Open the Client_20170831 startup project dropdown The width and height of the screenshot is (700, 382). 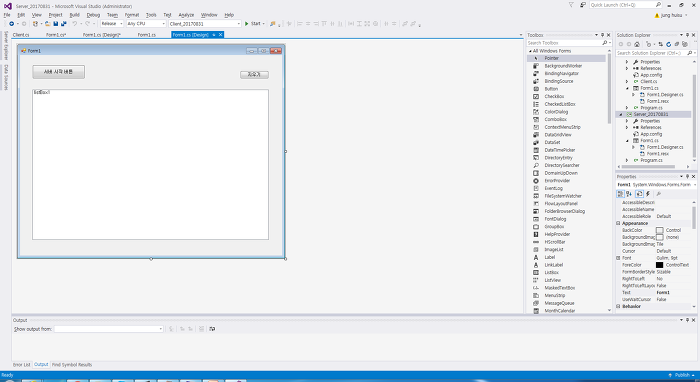click(205, 24)
